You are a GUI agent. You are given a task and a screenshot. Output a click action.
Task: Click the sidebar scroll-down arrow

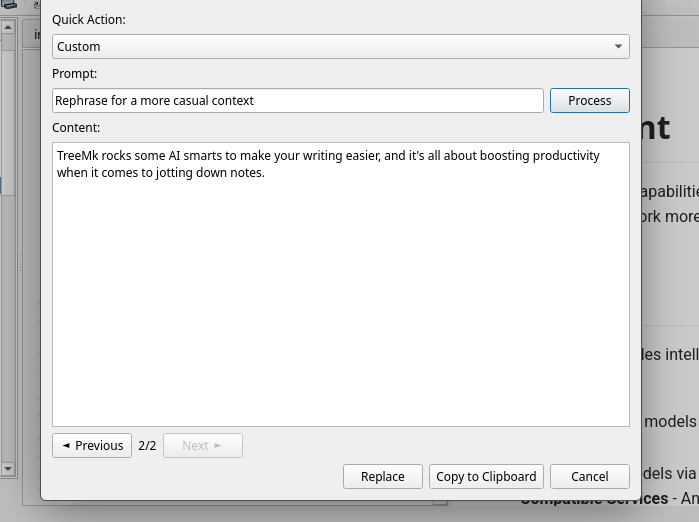coord(7,468)
